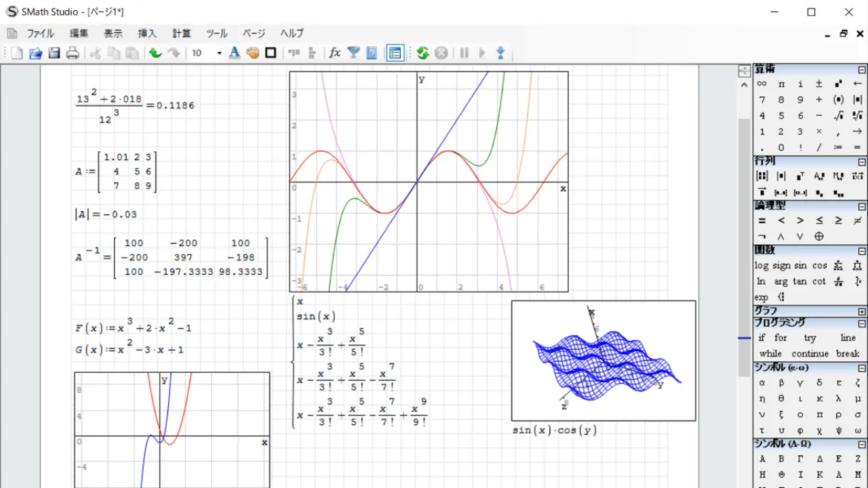
Task: Toggle the region border square icon
Action: pyautogui.click(x=271, y=53)
